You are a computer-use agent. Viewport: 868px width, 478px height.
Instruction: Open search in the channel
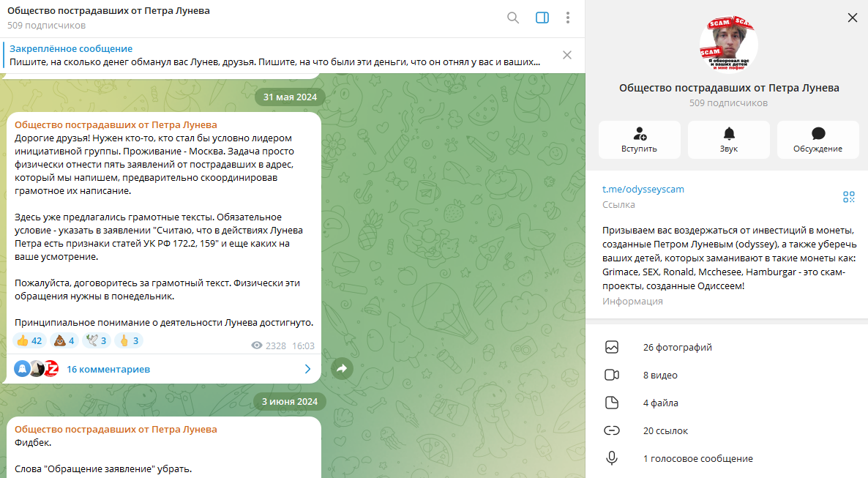pyautogui.click(x=513, y=18)
